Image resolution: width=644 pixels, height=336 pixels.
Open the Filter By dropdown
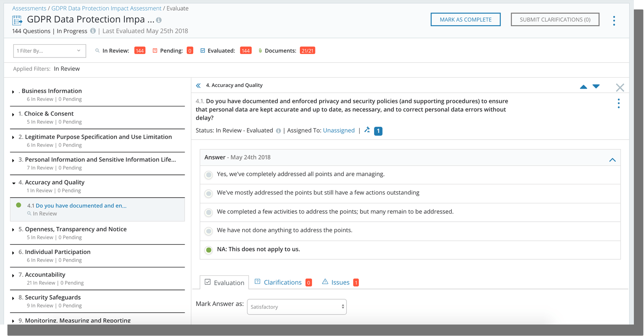click(x=50, y=51)
